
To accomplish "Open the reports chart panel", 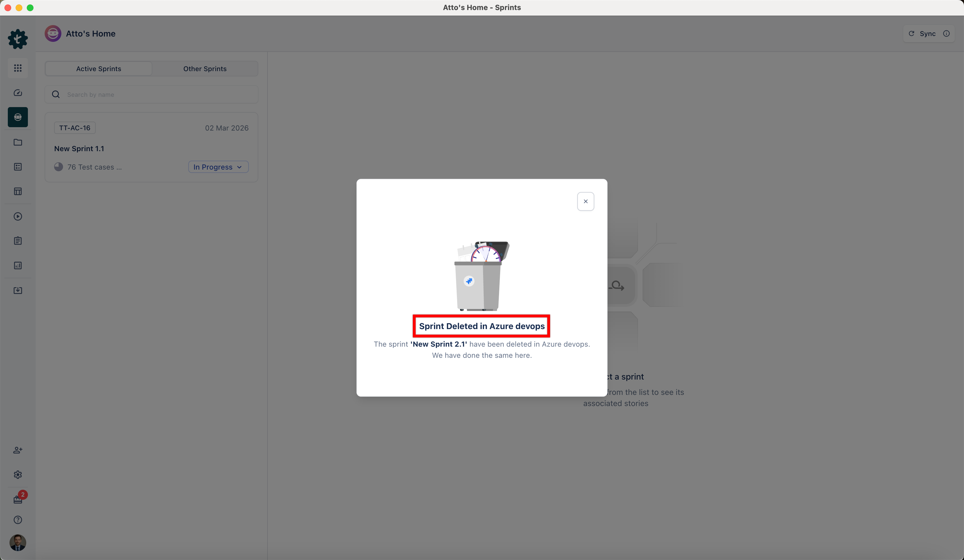I will (x=18, y=265).
